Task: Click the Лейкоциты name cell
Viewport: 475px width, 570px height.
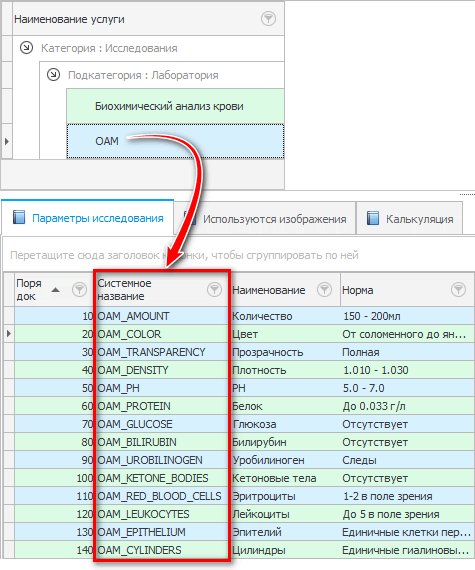Action: click(286, 514)
